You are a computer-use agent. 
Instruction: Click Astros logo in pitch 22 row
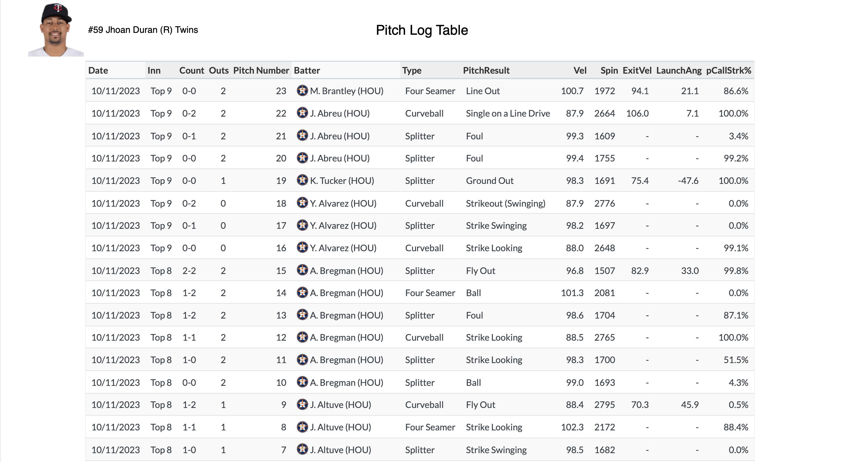302,112
